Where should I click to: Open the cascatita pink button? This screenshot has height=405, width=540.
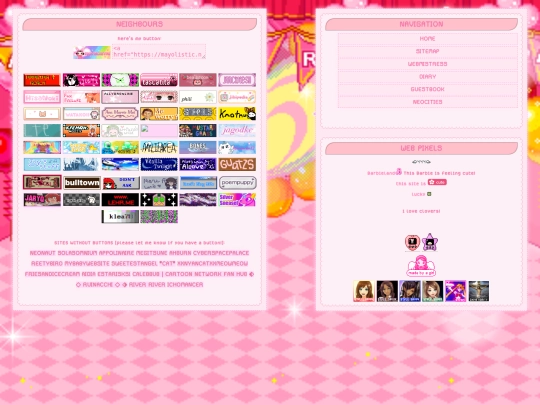159,80
